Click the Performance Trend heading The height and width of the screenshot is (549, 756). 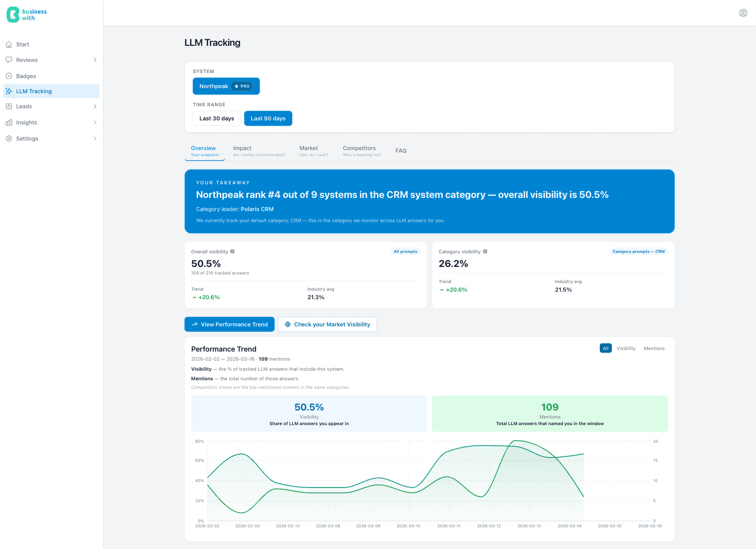click(224, 349)
